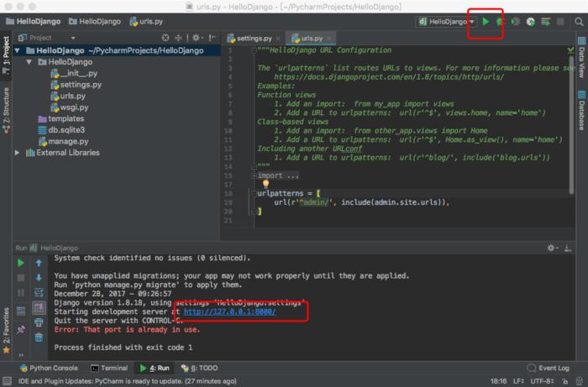The height and width of the screenshot is (387, 588).
Task: Close the urls.py editor tab
Action: tap(329, 39)
